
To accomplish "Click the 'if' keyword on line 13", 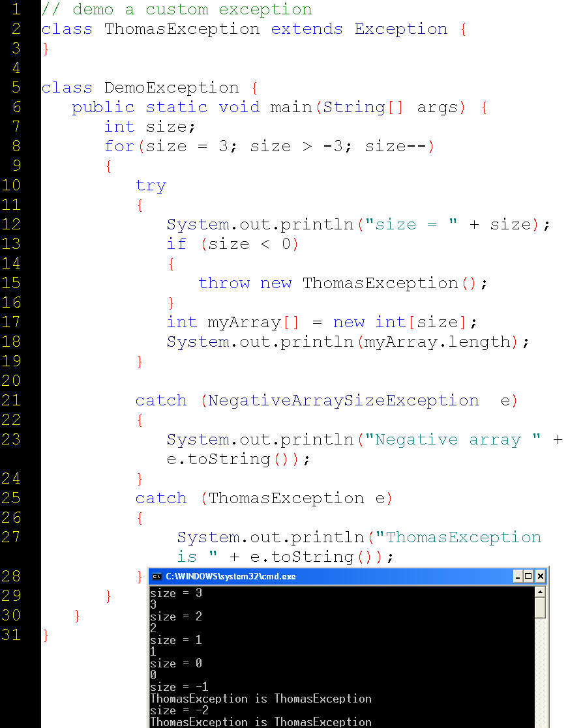I will (177, 244).
